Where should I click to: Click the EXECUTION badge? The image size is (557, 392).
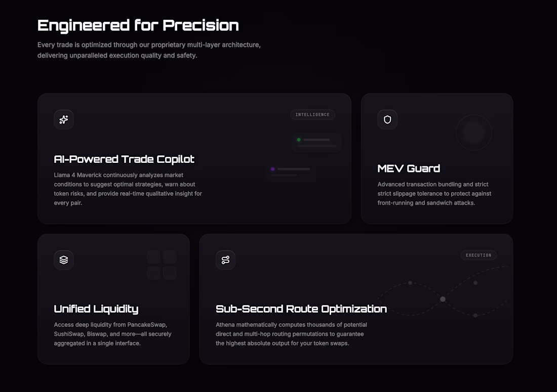tap(479, 255)
